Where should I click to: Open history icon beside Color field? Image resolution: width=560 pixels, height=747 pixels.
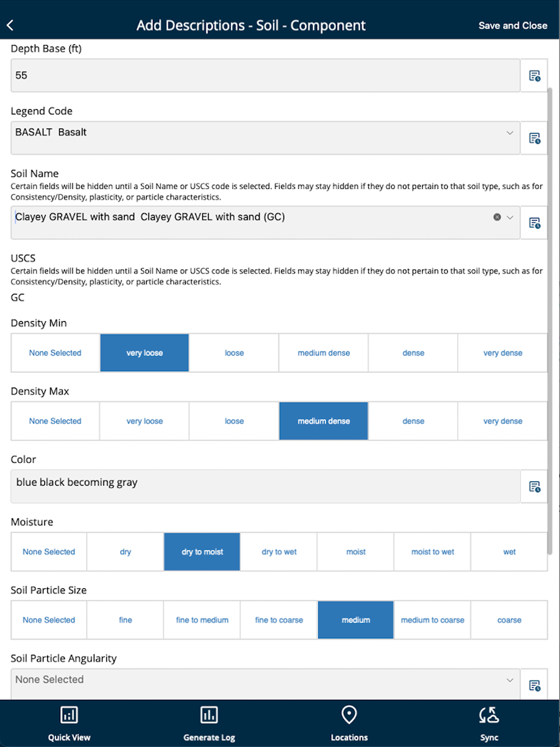click(x=534, y=487)
